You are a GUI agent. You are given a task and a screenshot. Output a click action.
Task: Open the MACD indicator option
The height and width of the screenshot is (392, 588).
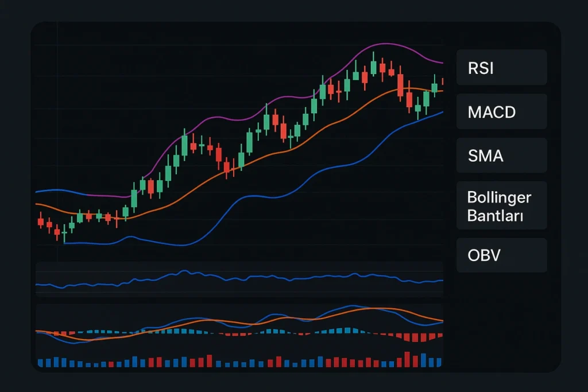(501, 112)
